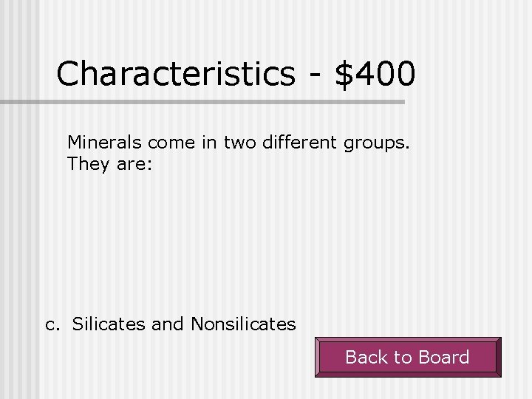Viewport: 532px width, 399px height.
Task: Click the Back to Board button
Action: (x=408, y=358)
